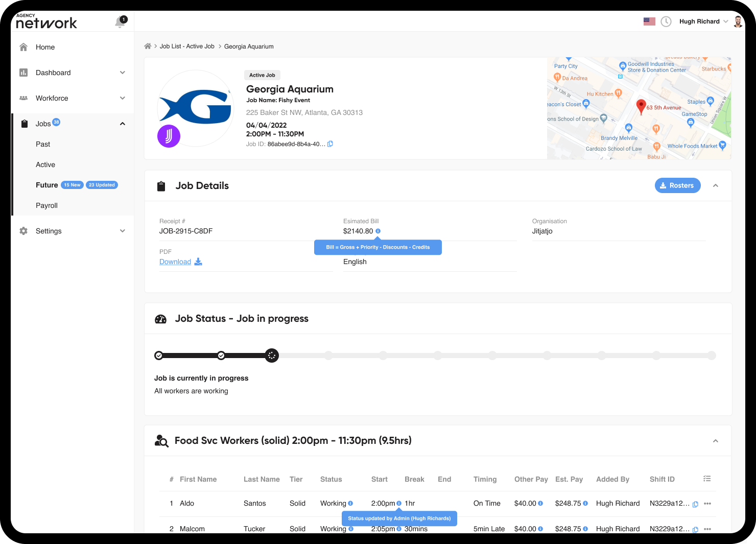Expand the Settings sidebar menu chevron

point(123,231)
